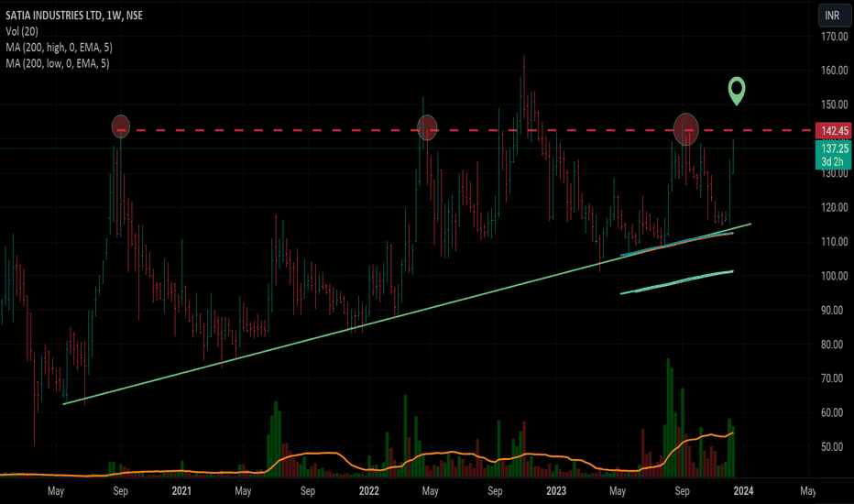This screenshot has width=854, height=504.
Task: Click the 3d 2h countdown label
Action: pos(833,162)
